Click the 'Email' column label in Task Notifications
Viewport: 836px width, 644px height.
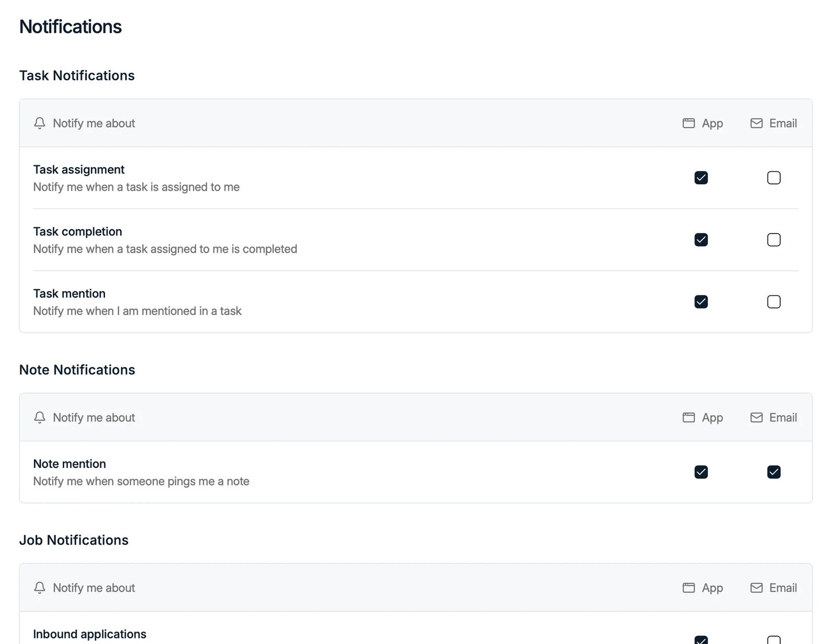pos(783,123)
